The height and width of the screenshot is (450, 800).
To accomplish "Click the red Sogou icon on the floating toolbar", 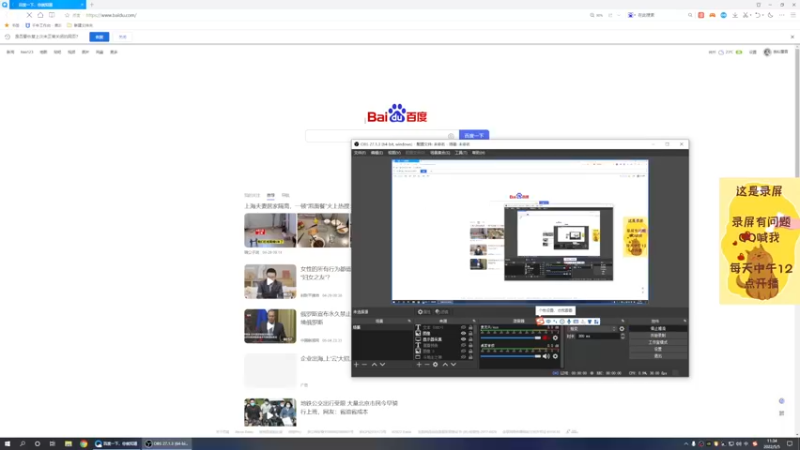I will (540, 321).
